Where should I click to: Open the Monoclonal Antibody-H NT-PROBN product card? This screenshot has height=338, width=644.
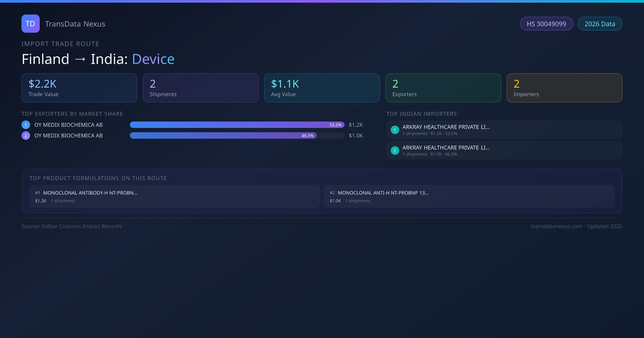tap(174, 196)
